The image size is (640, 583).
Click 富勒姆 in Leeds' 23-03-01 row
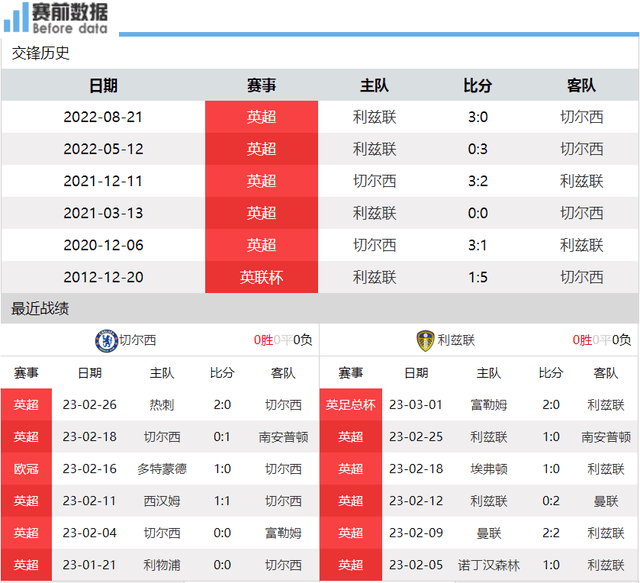tap(489, 405)
